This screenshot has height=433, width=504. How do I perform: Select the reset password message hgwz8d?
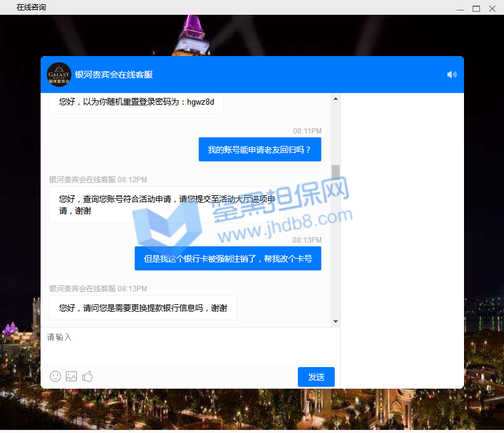coord(137,102)
